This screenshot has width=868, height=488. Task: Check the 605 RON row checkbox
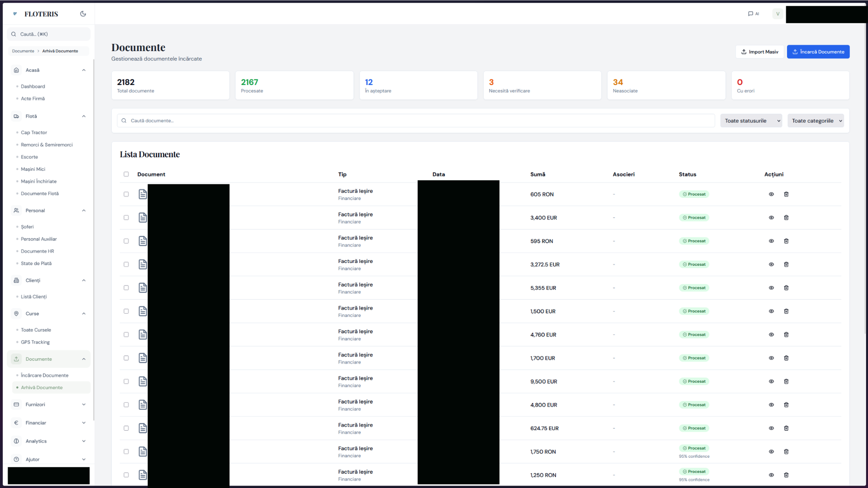point(126,194)
